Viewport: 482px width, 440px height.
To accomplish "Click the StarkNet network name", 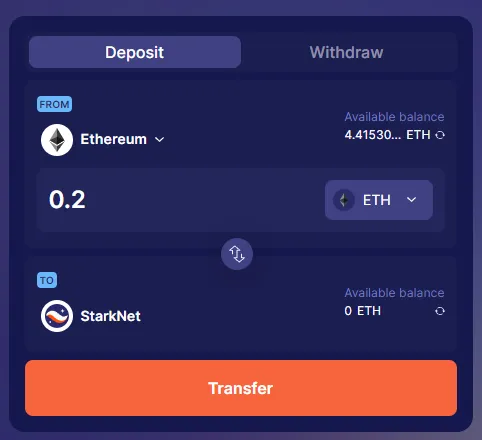I will [x=110, y=316].
